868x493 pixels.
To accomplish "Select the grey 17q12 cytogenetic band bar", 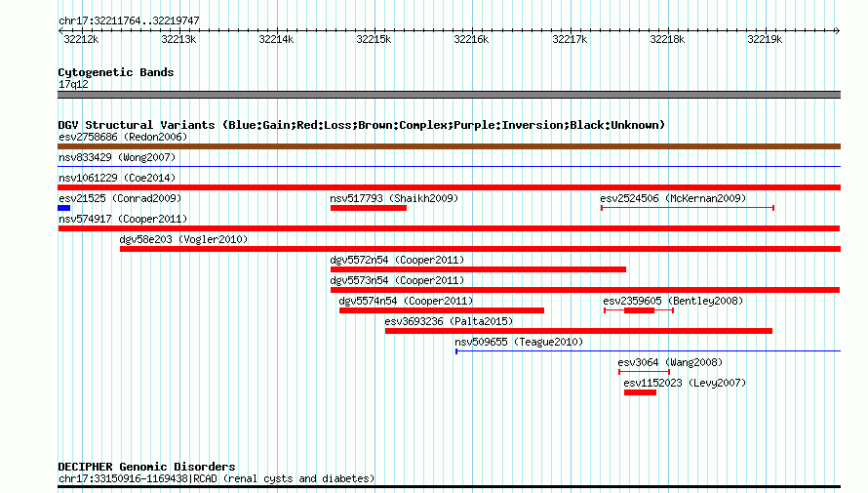I will 449,95.
